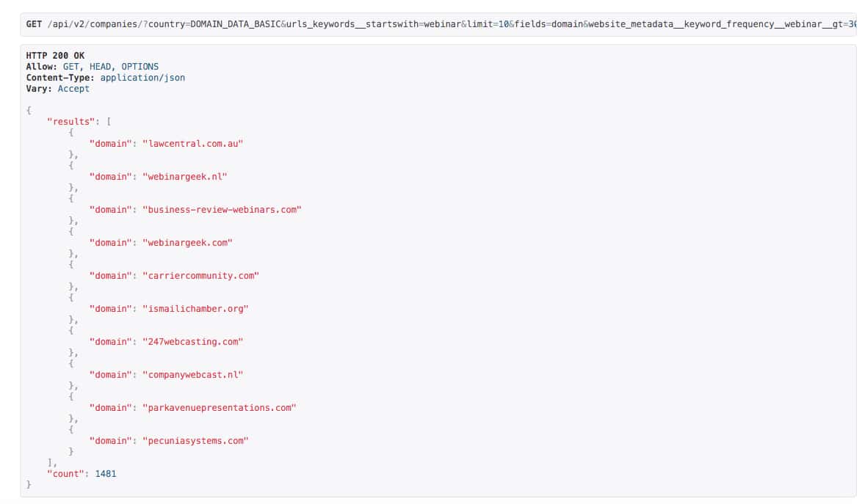
Task: Click the 247webcasting.com domain value
Action: coord(192,341)
